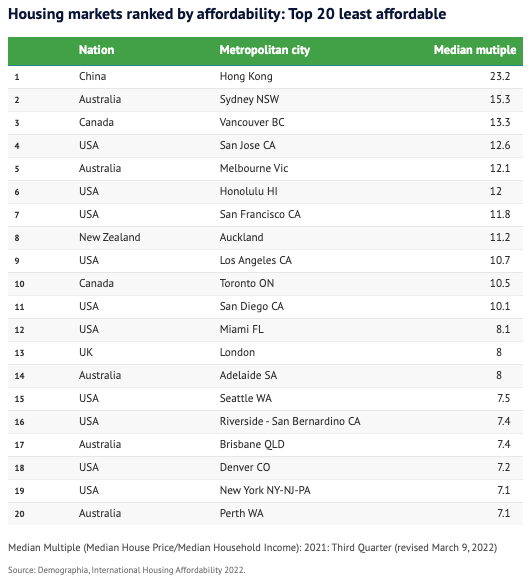Click San Francisco CA city name
The width and height of the screenshot is (530, 581).
[x=260, y=214]
